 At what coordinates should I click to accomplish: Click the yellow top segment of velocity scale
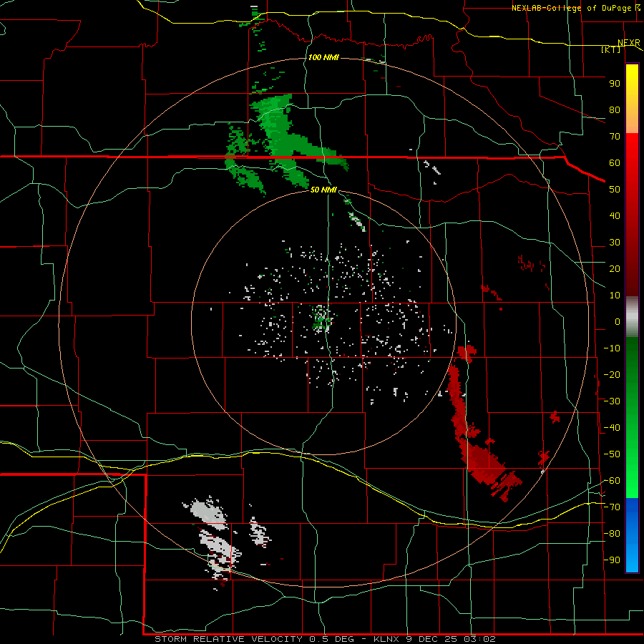point(632,99)
